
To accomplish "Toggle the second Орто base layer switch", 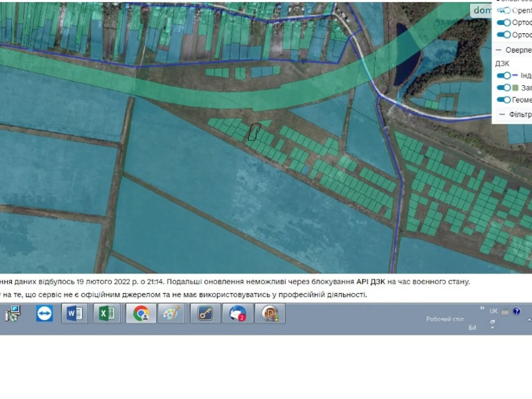I will tap(504, 35).
